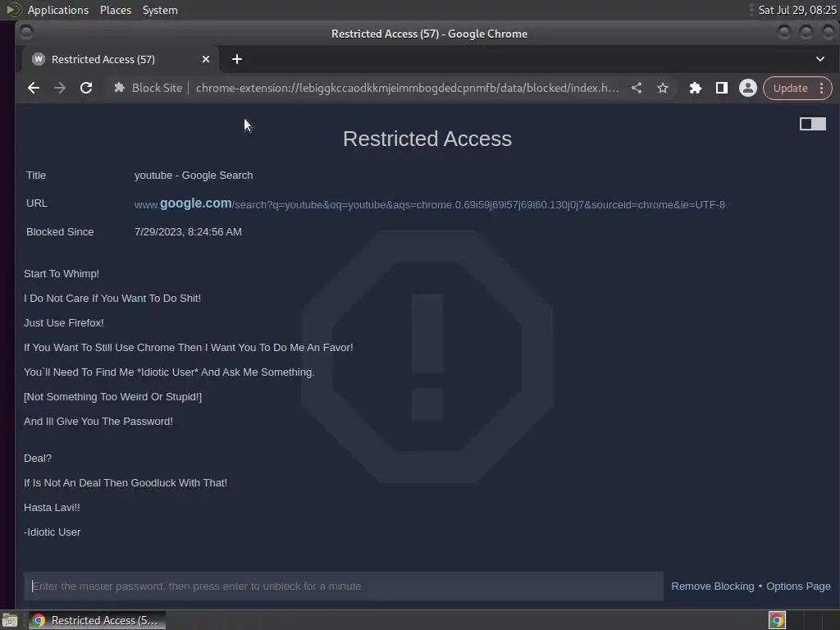Click the 'Restricted Access' page heading
The height and width of the screenshot is (630, 840).
click(x=427, y=139)
